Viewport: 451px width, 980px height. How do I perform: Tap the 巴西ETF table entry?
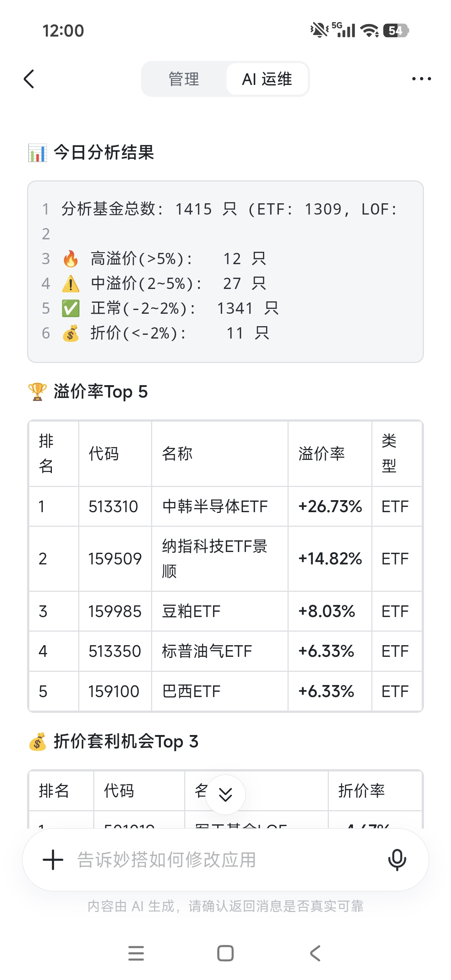click(x=191, y=692)
